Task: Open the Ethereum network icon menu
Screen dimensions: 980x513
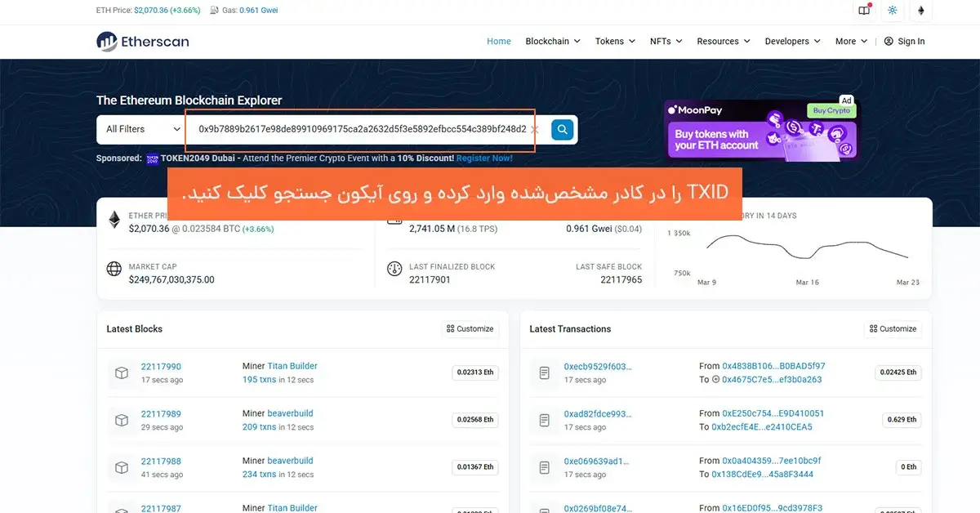Action: click(x=922, y=11)
